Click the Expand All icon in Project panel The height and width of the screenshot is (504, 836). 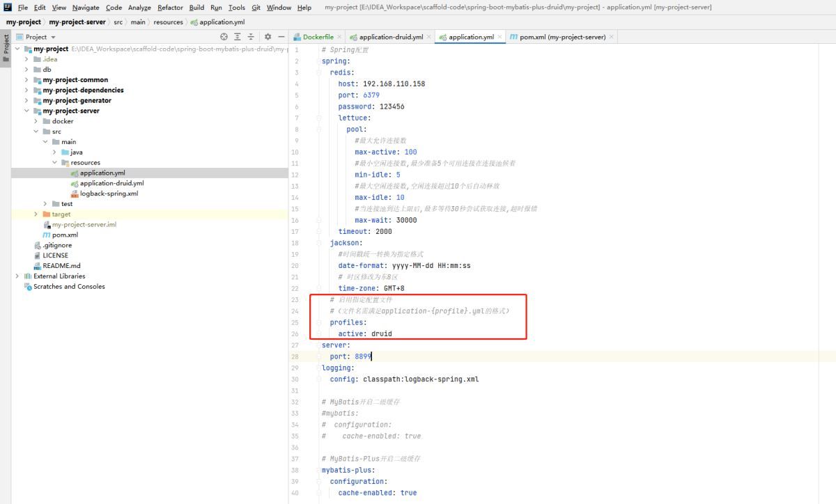238,37
